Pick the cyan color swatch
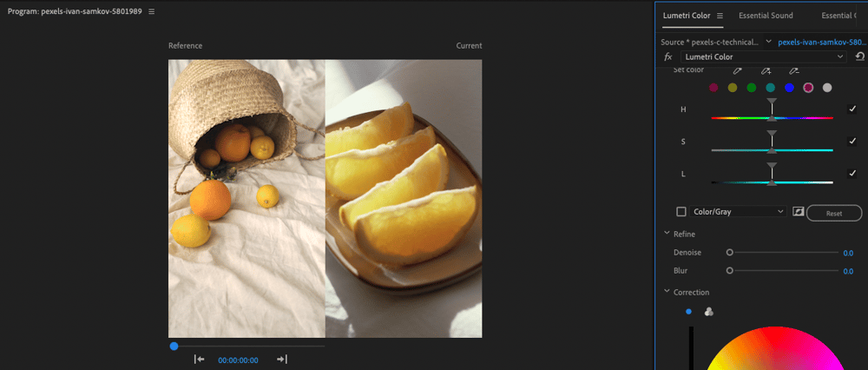The image size is (868, 370). click(770, 88)
